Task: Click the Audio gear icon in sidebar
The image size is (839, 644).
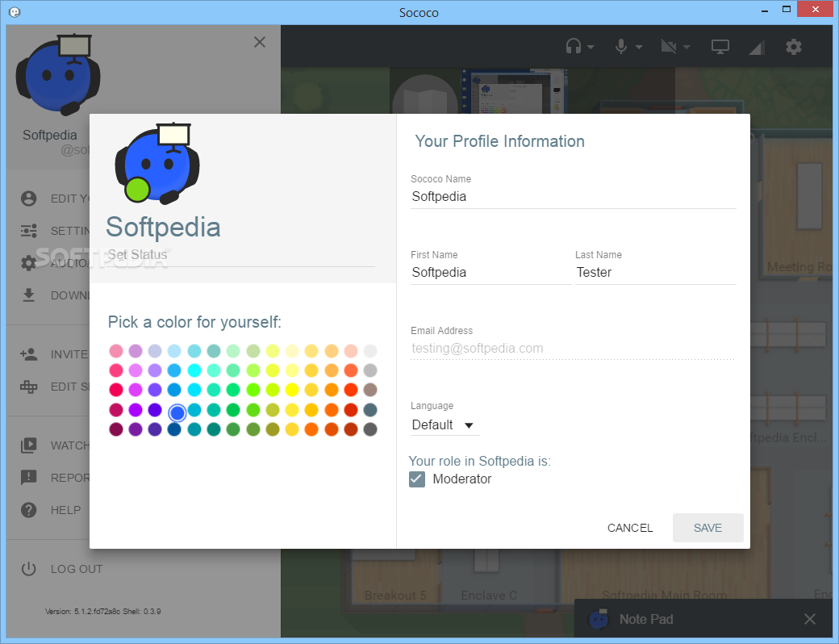Action: tap(28, 263)
